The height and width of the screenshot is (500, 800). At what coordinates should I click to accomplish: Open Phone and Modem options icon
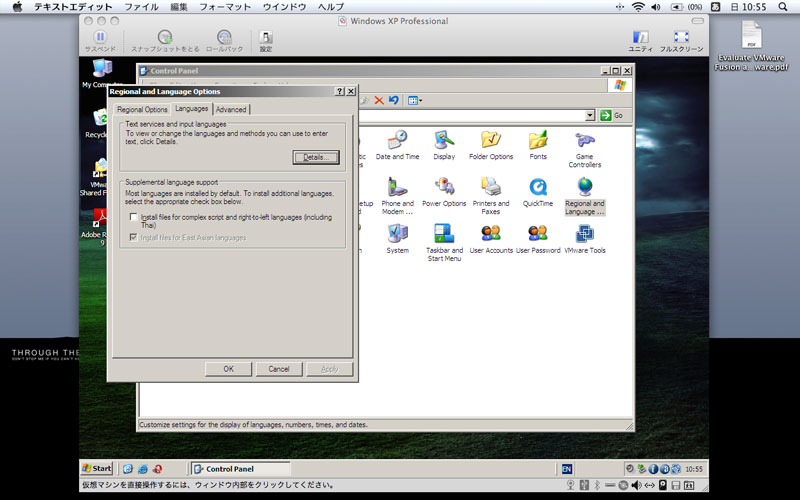[x=397, y=196]
